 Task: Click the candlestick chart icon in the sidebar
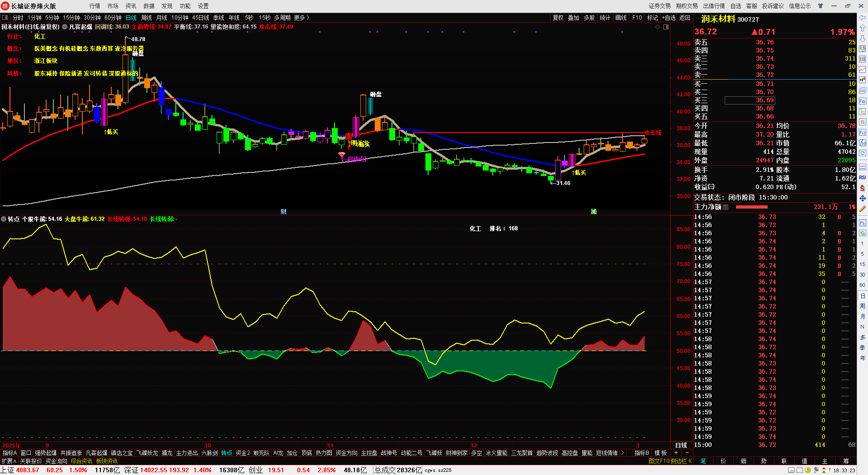pos(863,80)
